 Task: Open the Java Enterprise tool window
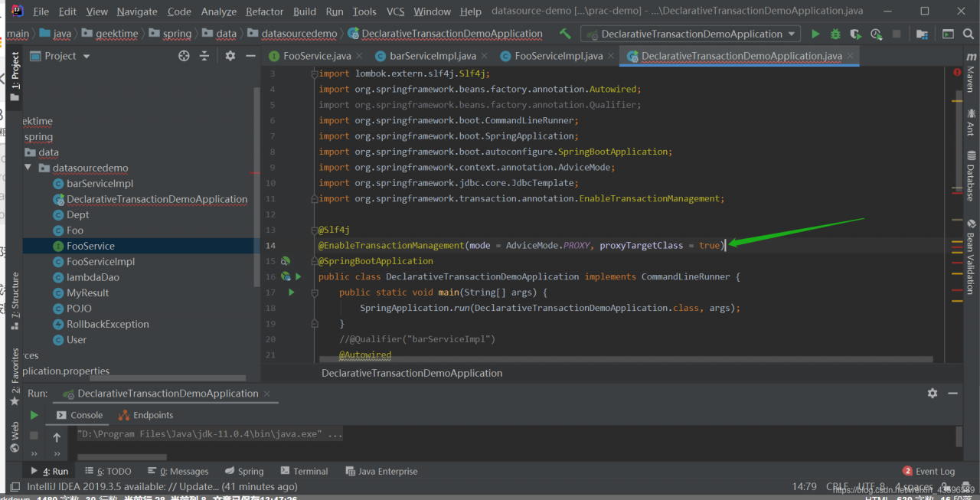coord(381,471)
